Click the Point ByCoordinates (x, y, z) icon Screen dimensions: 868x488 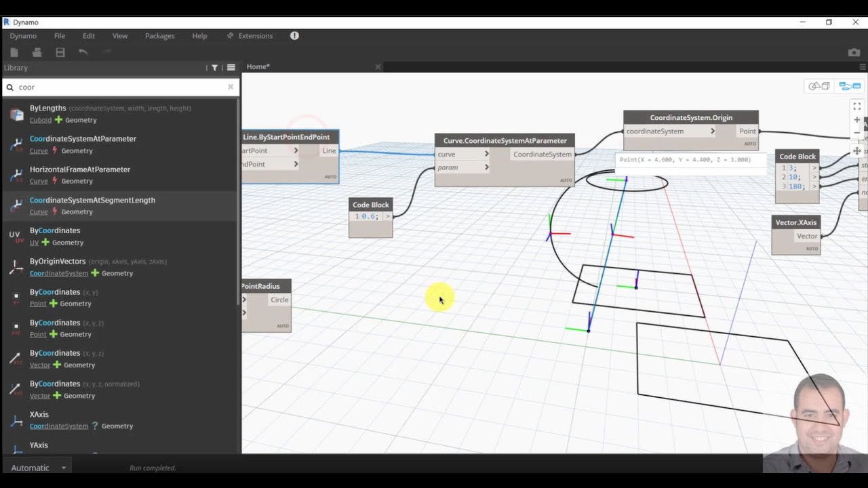coord(16,328)
